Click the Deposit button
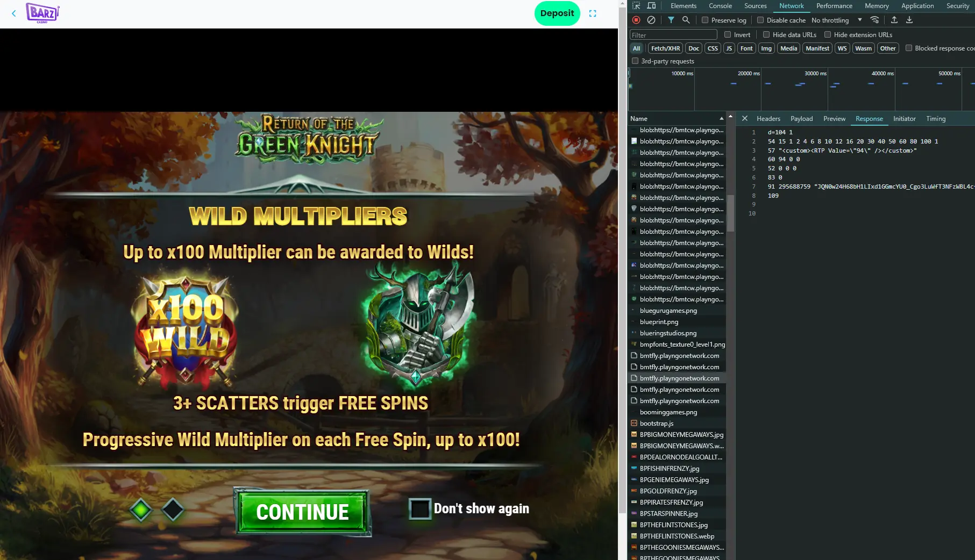The height and width of the screenshot is (560, 975). 557,13
